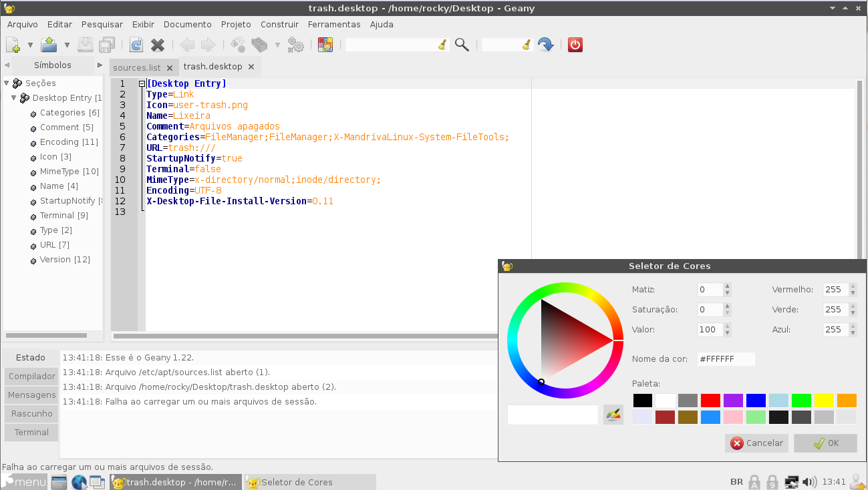The width and height of the screenshot is (868, 490).
Task: Open the Símbolos sidebar tab
Action: 53,65
